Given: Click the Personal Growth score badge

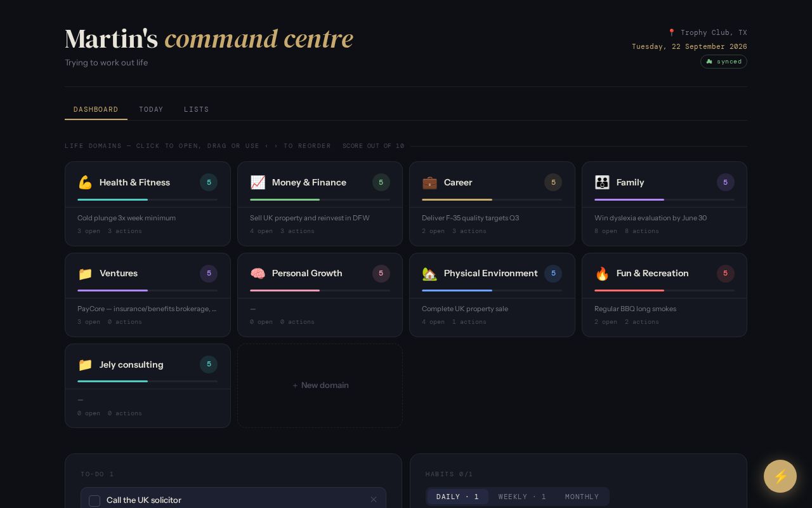Looking at the screenshot, I should (x=381, y=273).
